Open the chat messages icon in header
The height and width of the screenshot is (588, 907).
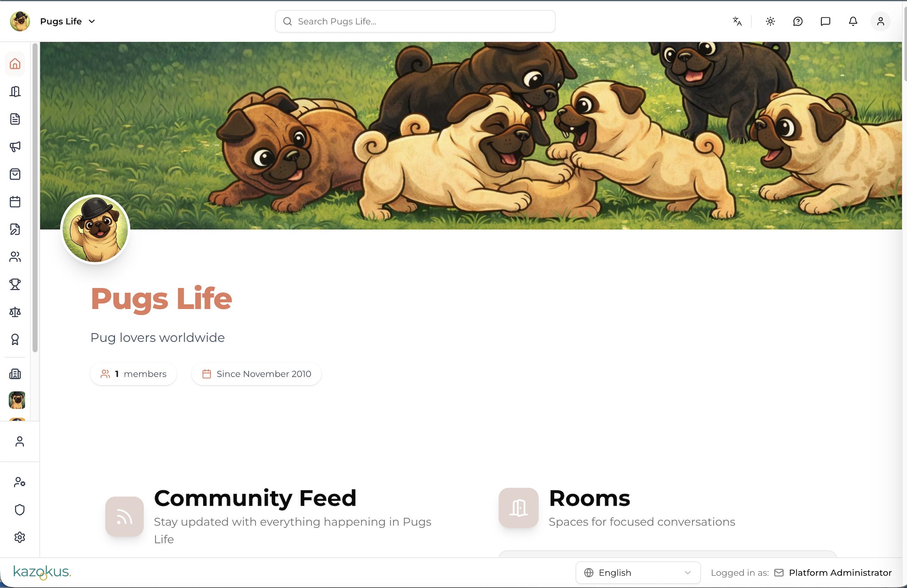tap(826, 21)
